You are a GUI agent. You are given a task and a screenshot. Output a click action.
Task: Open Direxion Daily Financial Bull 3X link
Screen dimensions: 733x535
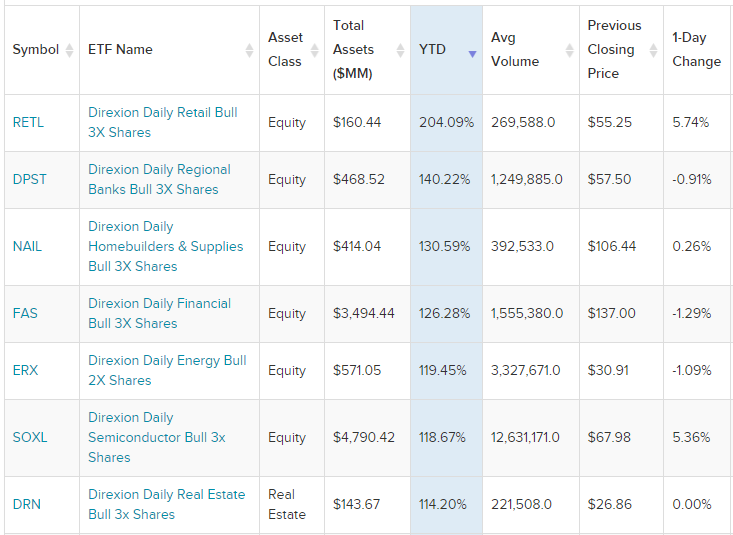(159, 313)
